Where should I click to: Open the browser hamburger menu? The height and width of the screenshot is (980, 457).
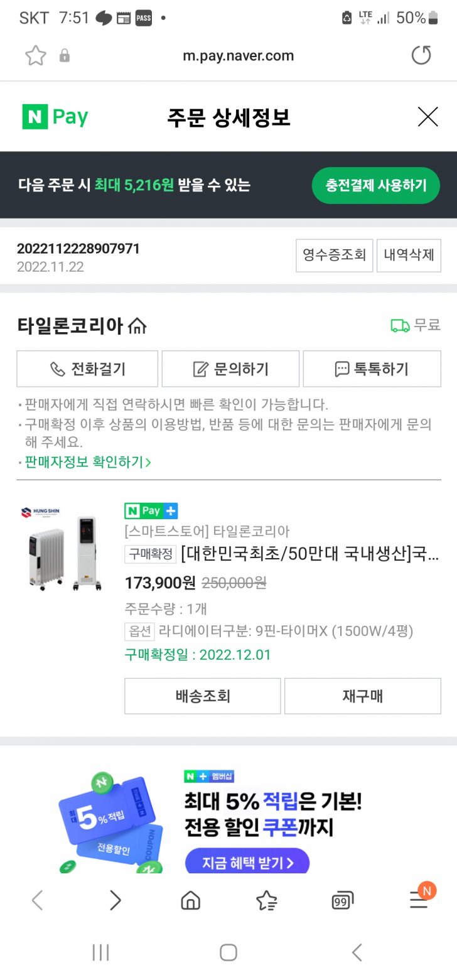pos(419,901)
